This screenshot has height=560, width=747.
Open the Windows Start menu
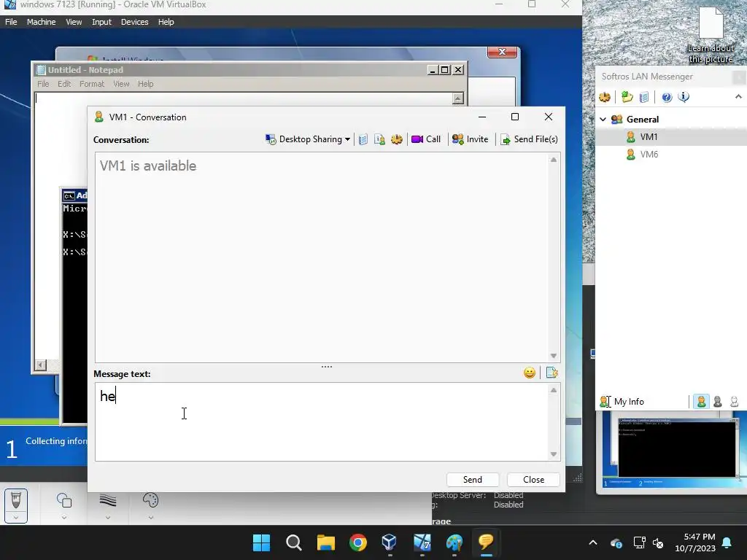click(x=261, y=542)
